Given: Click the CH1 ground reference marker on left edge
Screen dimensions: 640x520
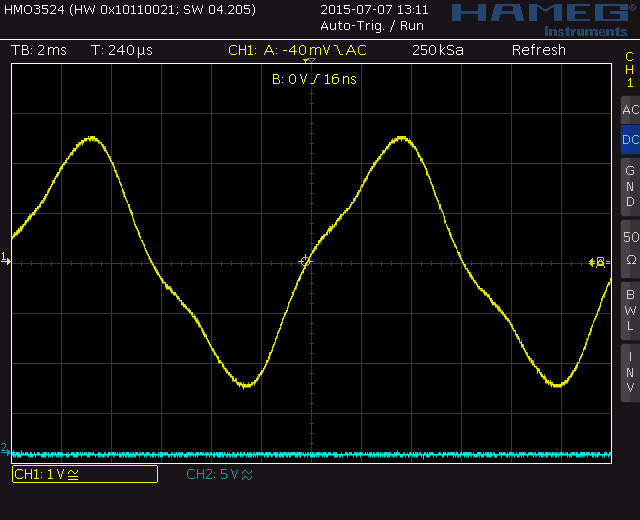Looking at the screenshot, I should pos(5,259).
